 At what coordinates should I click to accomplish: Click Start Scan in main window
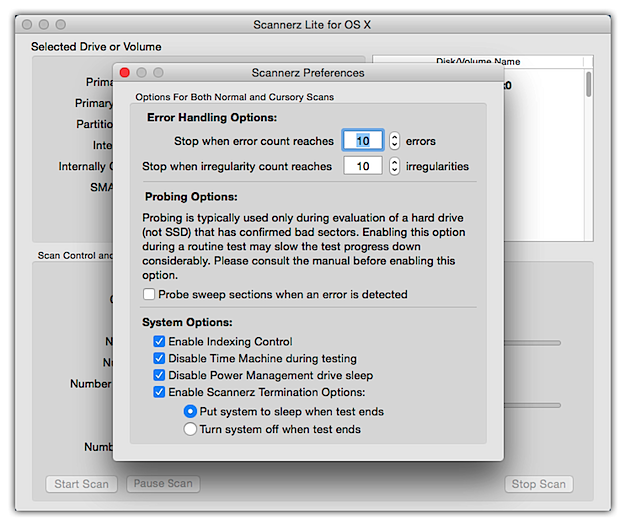coord(81,484)
